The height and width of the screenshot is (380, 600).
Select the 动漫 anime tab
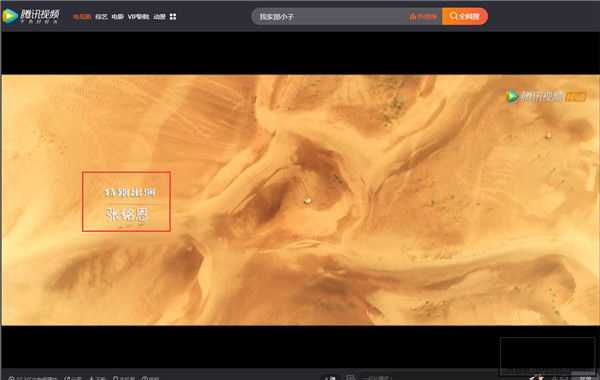point(159,17)
